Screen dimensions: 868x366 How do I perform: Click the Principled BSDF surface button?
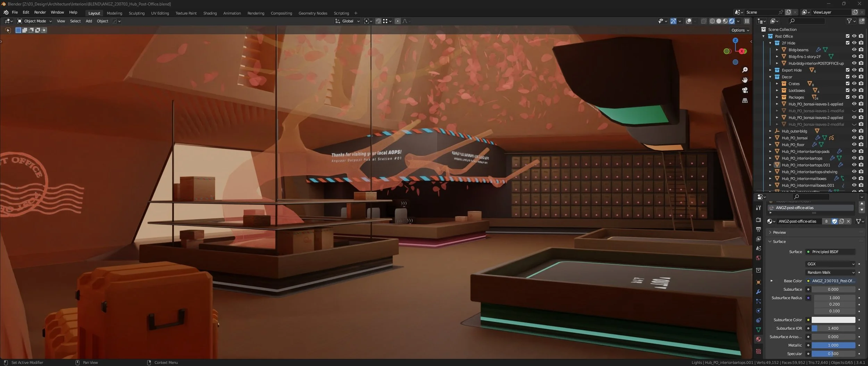pos(830,252)
